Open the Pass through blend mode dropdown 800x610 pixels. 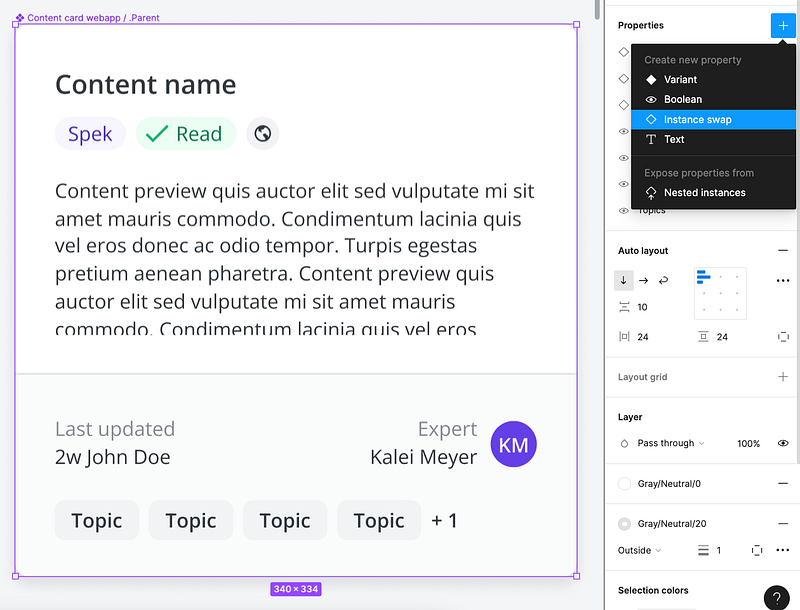(671, 443)
